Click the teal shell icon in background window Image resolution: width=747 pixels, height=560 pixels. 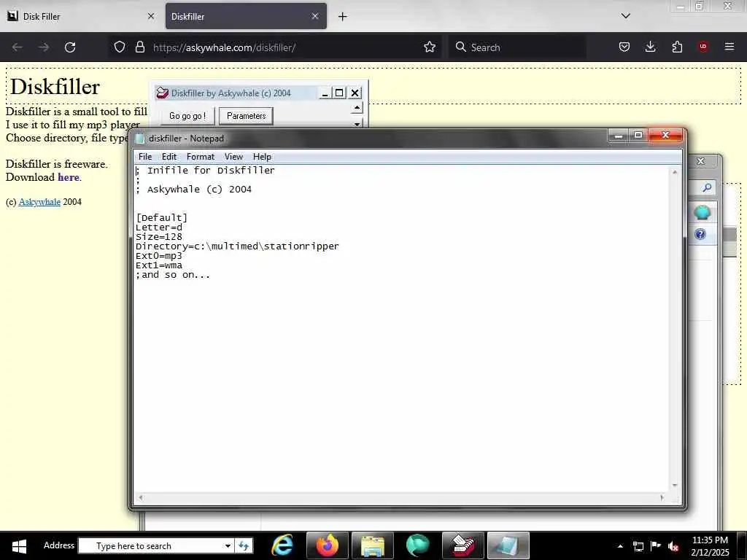pyautogui.click(x=703, y=212)
